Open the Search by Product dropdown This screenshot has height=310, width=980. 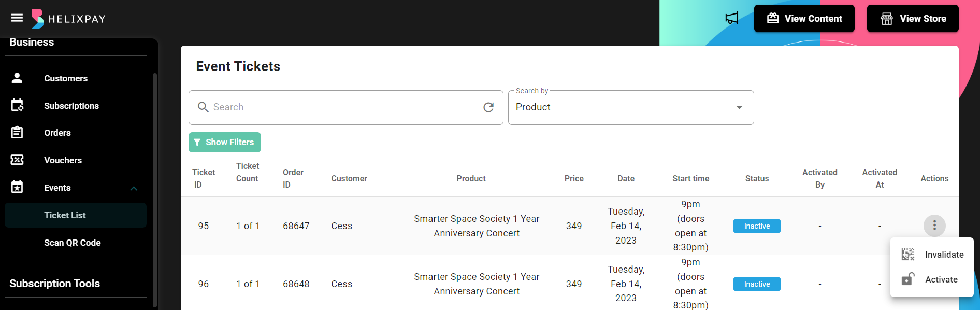630,107
